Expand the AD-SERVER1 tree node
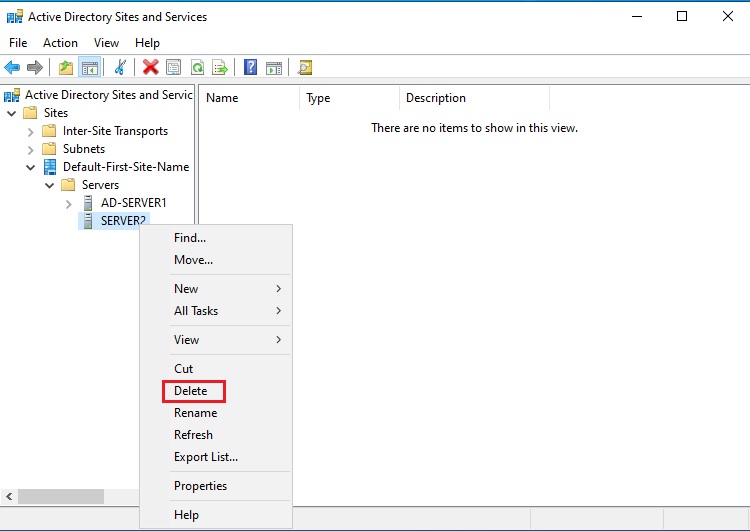Image resolution: width=750 pixels, height=531 pixels. [68, 203]
